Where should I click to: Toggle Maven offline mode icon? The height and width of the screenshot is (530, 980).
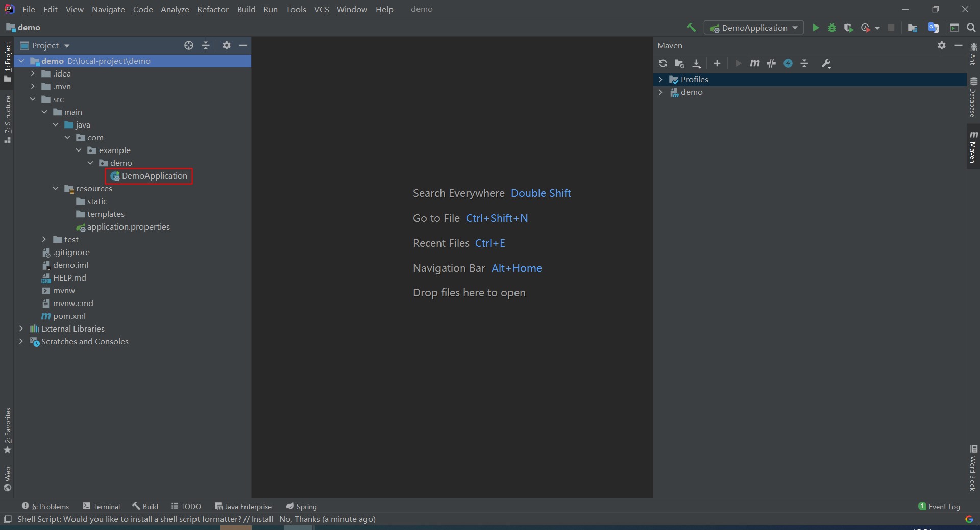click(771, 63)
